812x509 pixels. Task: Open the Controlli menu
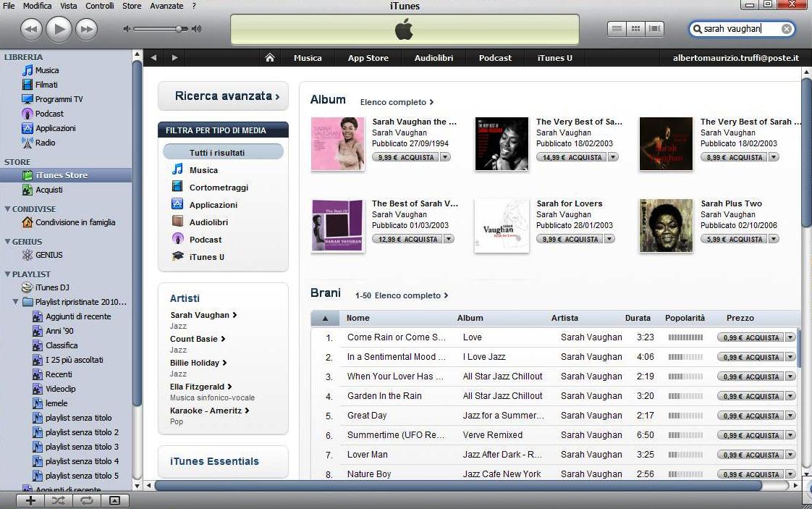click(100, 6)
